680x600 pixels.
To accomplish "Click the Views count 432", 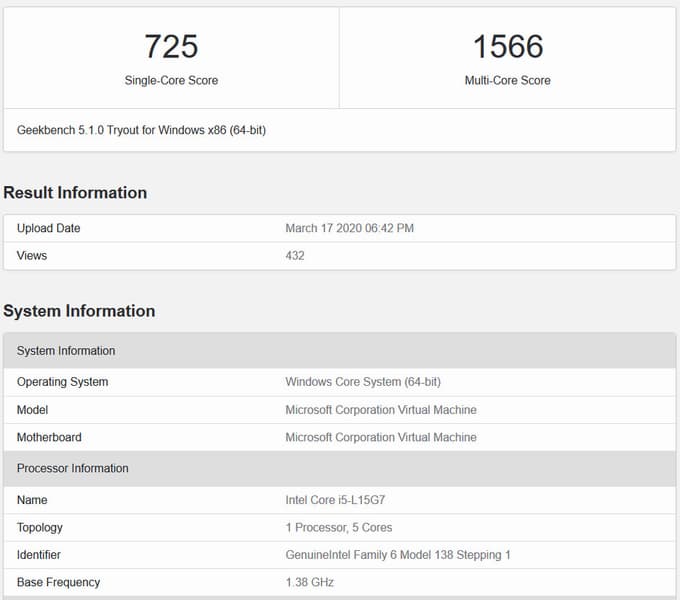I will pos(295,255).
